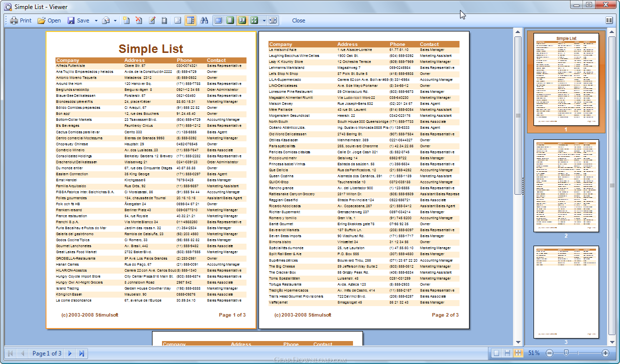
Task: Click the 51% zoom percentage label
Action: tap(533, 353)
